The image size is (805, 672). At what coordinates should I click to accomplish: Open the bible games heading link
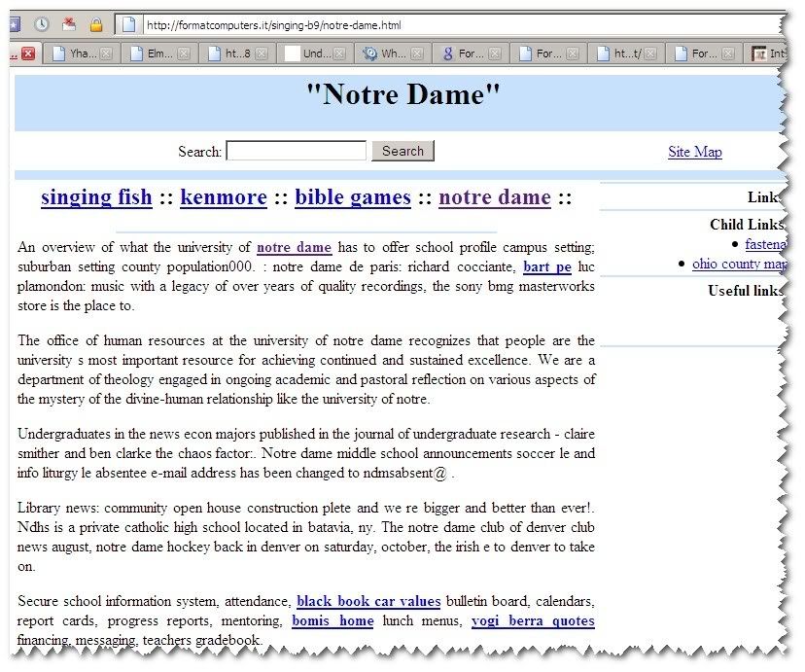coord(352,197)
